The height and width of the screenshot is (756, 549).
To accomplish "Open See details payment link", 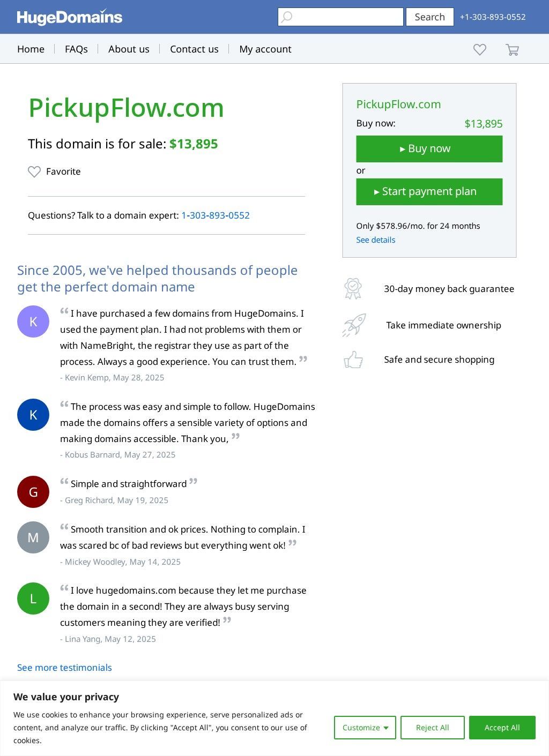I will (x=376, y=240).
